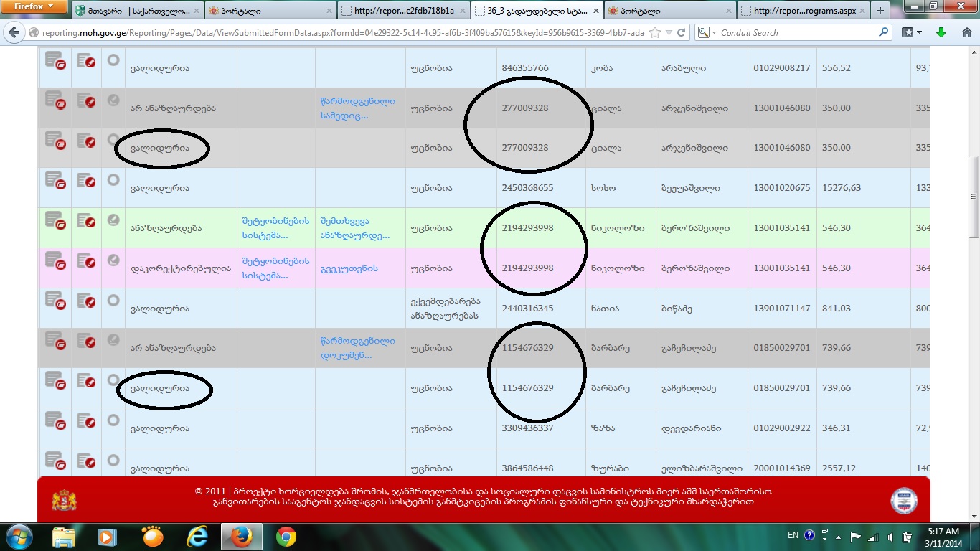Select the radio button in row 846355766
This screenshot has height=551, width=980.
click(x=113, y=60)
